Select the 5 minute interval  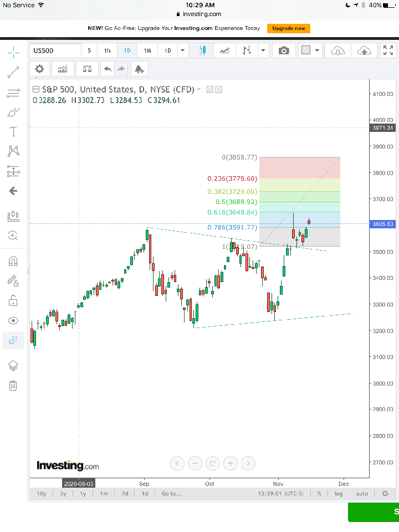(x=89, y=50)
